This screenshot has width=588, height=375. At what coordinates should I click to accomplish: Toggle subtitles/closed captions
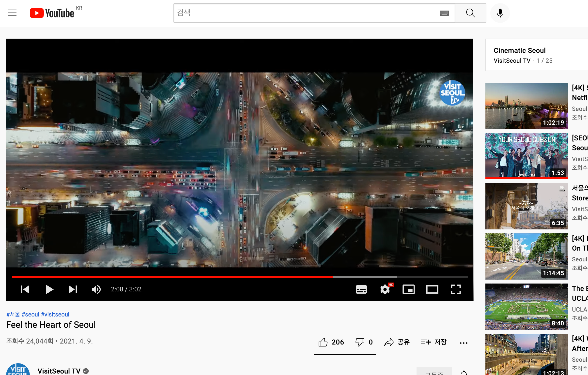point(361,289)
